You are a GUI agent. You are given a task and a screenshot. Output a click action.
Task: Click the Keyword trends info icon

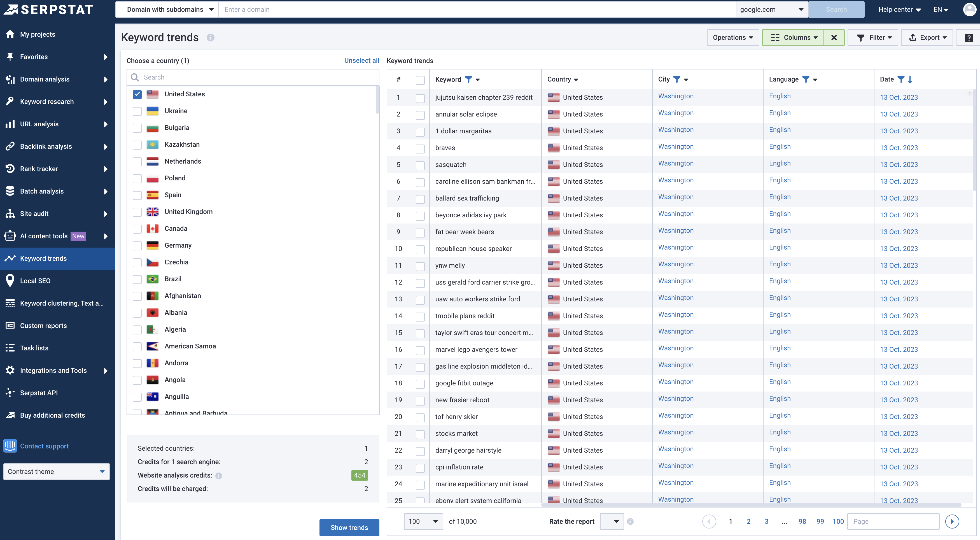[210, 38]
